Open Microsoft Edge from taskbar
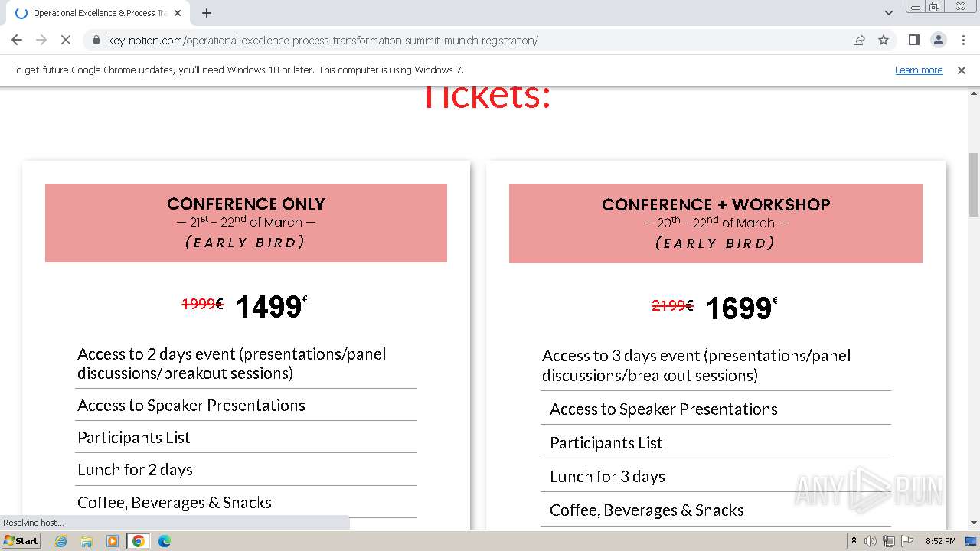Image resolution: width=980 pixels, height=551 pixels. coord(164,540)
